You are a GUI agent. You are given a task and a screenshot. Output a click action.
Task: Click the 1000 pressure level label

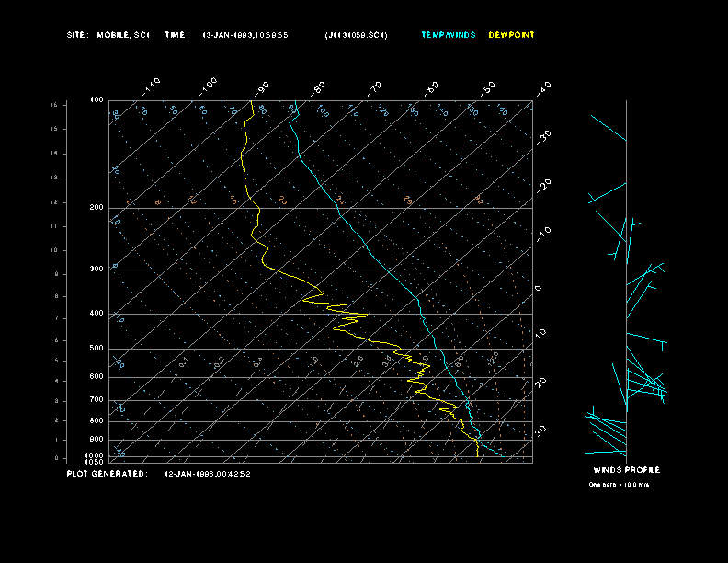pos(95,455)
